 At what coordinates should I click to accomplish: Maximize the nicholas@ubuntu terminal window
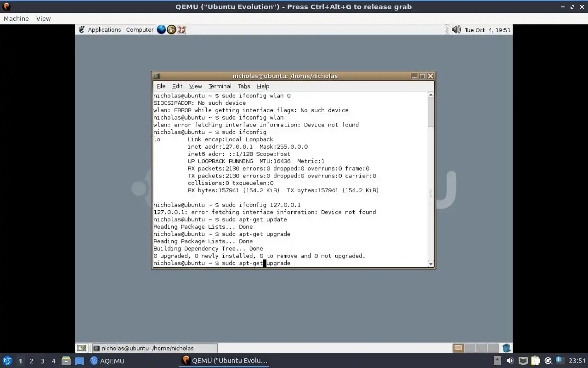423,76
